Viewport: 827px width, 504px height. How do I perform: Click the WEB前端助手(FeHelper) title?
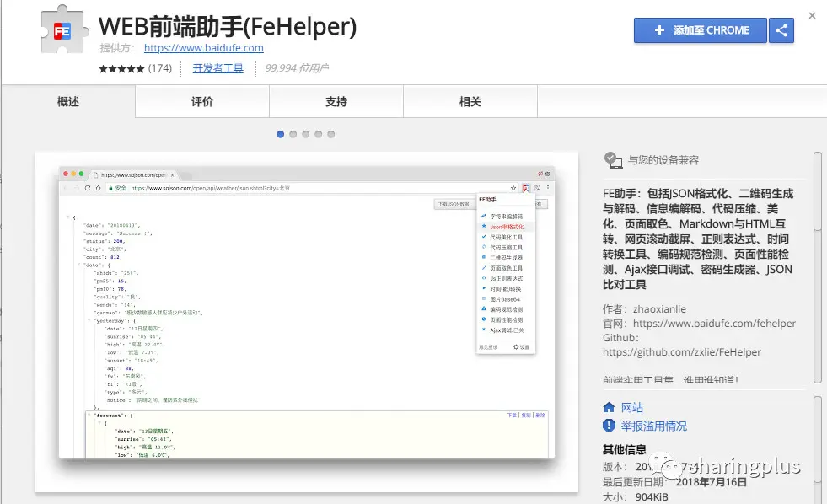click(228, 26)
